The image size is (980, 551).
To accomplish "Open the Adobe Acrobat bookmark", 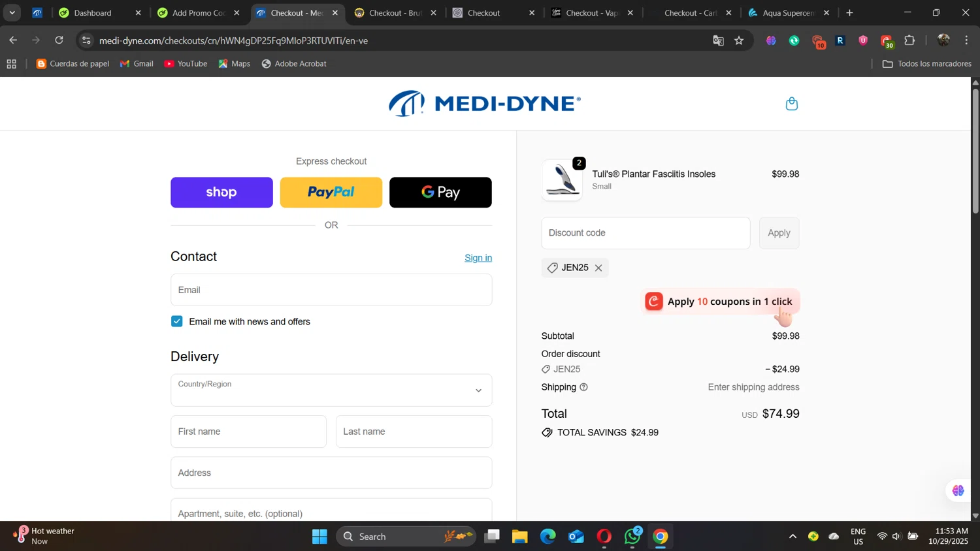I will [294, 64].
